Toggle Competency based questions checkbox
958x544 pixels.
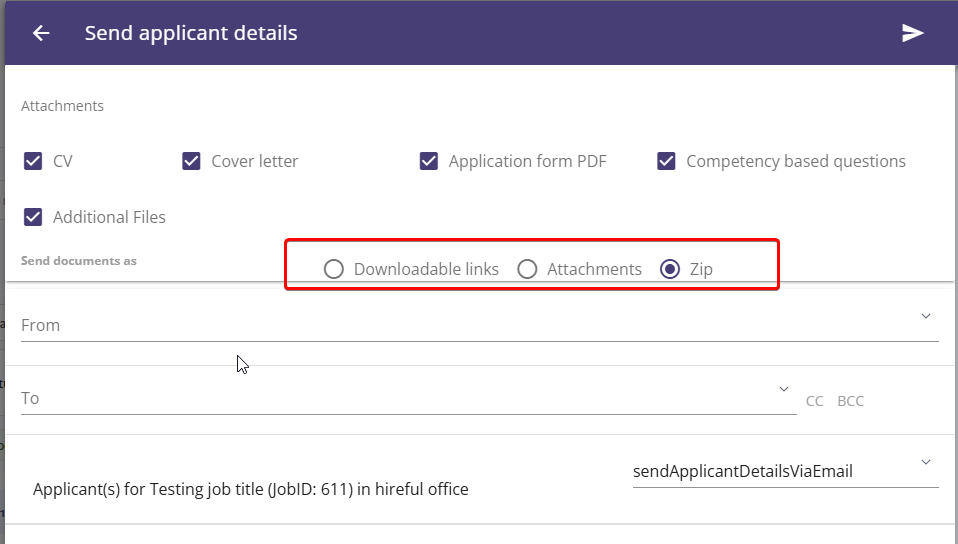[666, 161]
